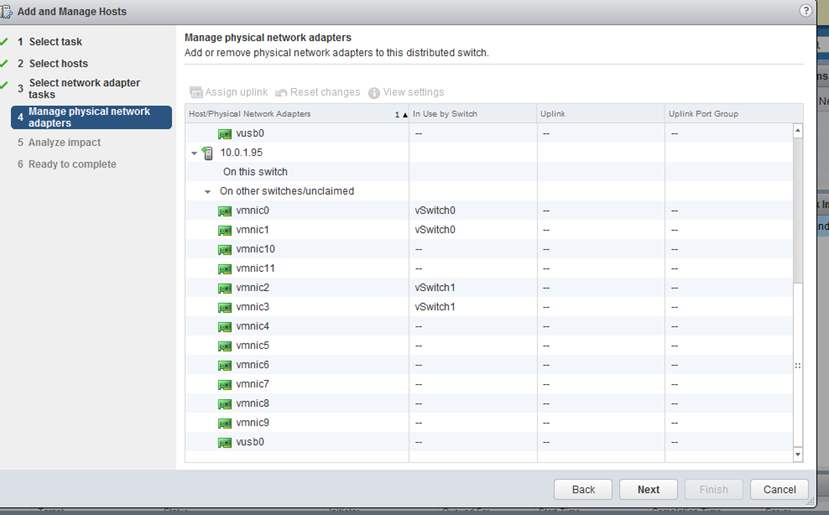
Task: Click the Reset changes toolbar icon
Action: click(281, 93)
